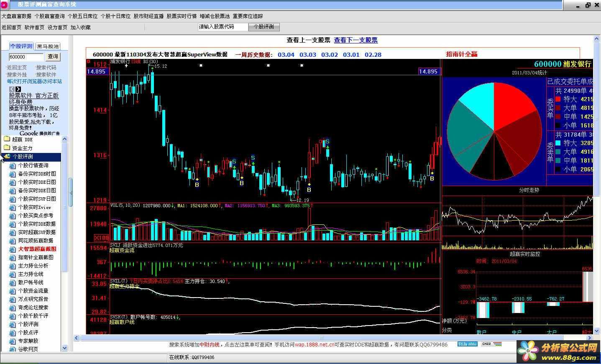
Task: Click 加入收藏 in the toolbar
Action: [80, 27]
